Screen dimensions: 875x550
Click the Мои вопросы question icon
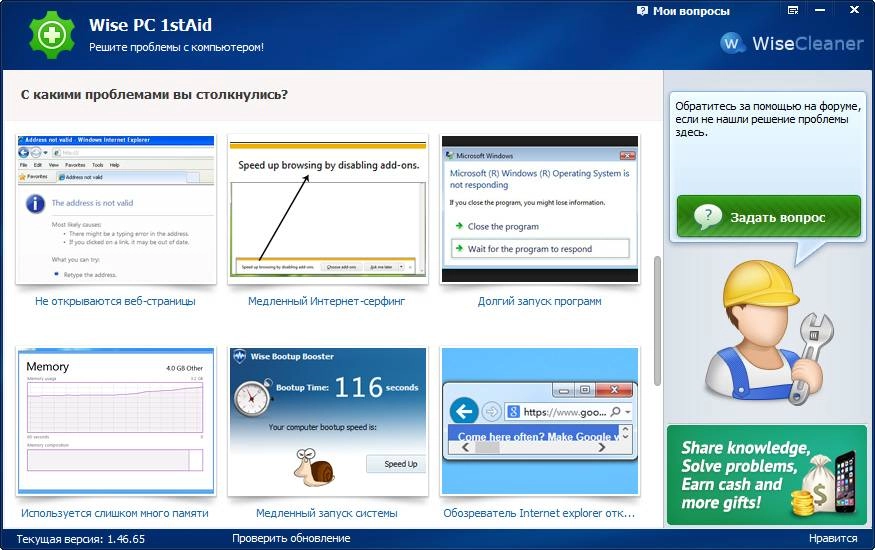tap(642, 11)
